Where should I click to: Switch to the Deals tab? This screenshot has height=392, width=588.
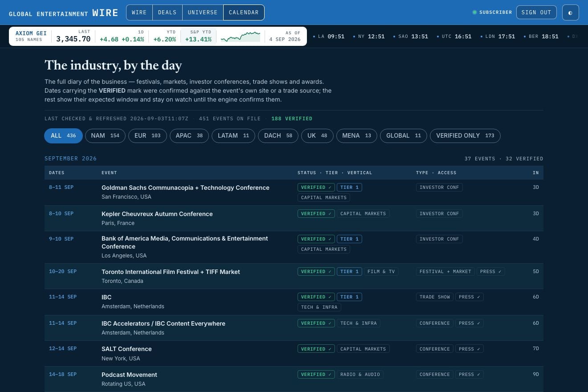pos(167,12)
